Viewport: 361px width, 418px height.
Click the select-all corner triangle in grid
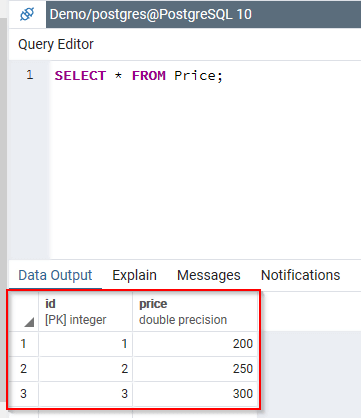(29, 322)
